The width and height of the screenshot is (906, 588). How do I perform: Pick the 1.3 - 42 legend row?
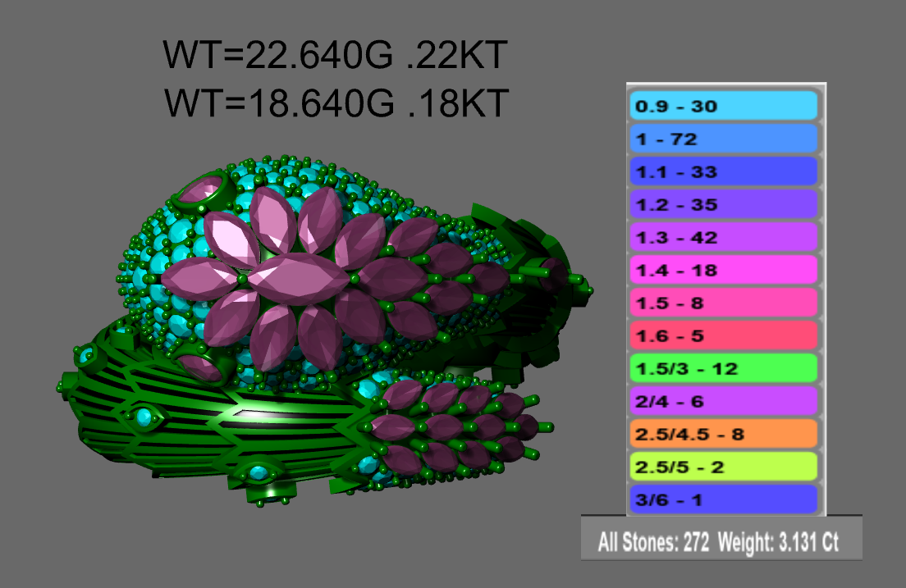724,237
